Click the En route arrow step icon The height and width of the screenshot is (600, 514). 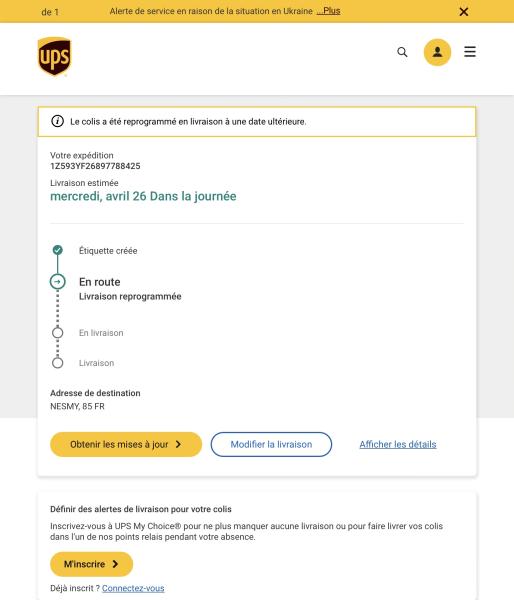pos(57,282)
